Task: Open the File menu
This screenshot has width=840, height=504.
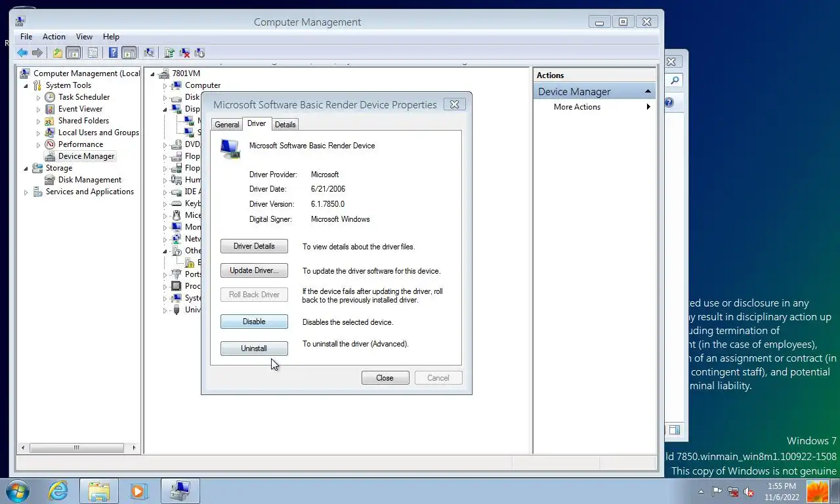Action: (26, 37)
